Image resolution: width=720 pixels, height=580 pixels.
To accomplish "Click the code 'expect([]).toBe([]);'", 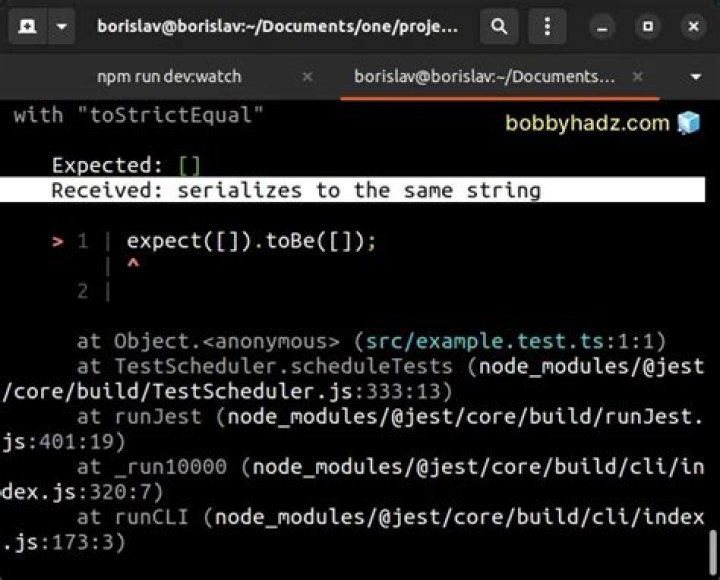I will point(251,241).
